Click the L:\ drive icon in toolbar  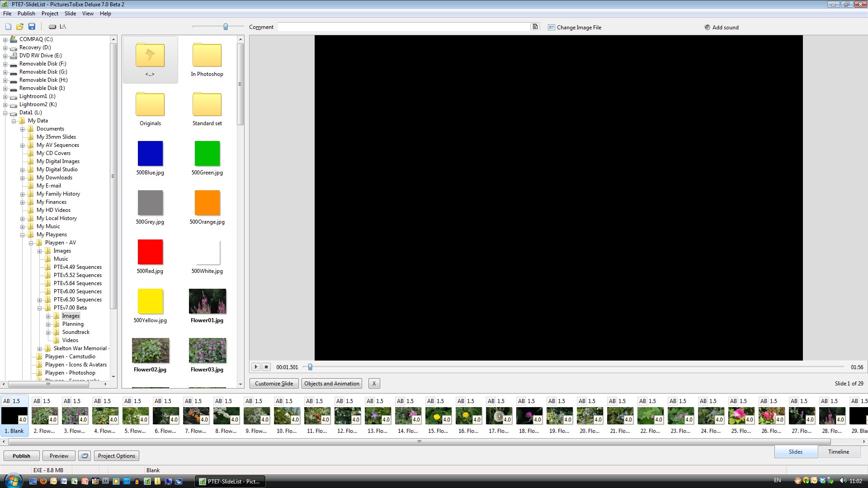[x=52, y=27]
